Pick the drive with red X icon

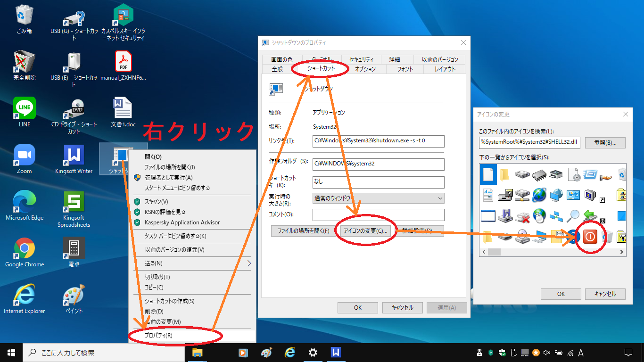click(522, 216)
